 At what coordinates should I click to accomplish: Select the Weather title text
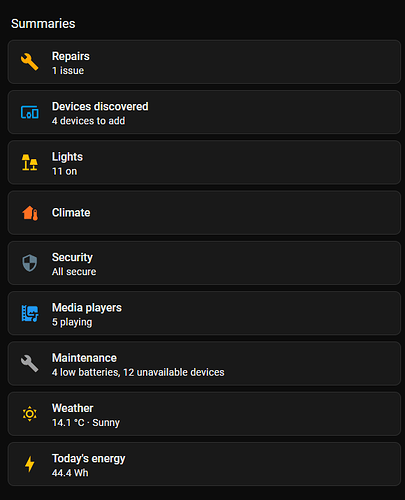(x=73, y=408)
